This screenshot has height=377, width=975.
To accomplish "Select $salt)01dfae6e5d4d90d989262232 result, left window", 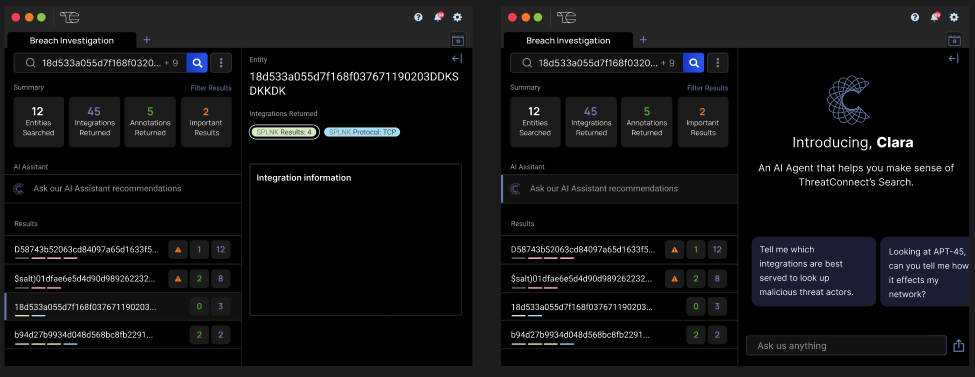I will click(x=122, y=278).
